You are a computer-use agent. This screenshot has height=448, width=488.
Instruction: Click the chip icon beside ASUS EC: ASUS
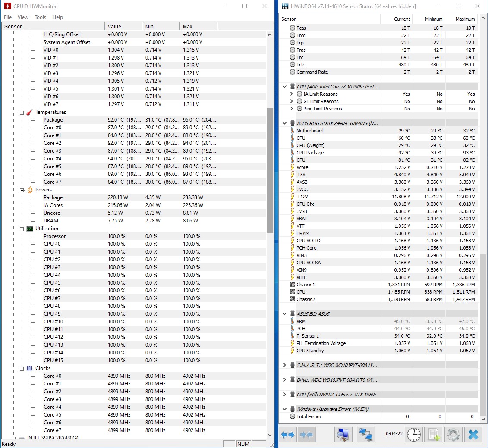293,313
